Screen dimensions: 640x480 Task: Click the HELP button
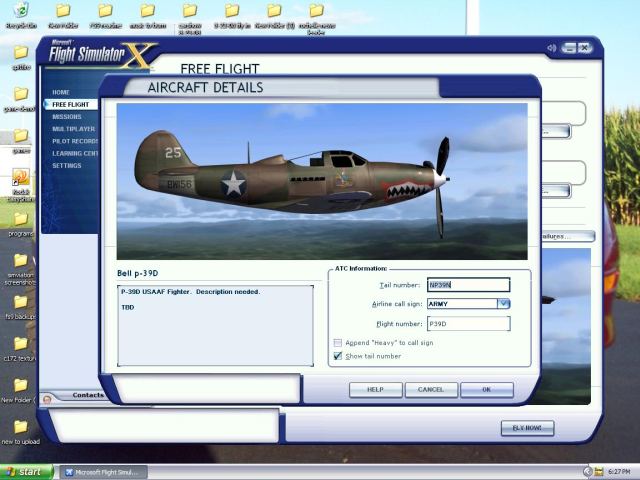tap(376, 390)
